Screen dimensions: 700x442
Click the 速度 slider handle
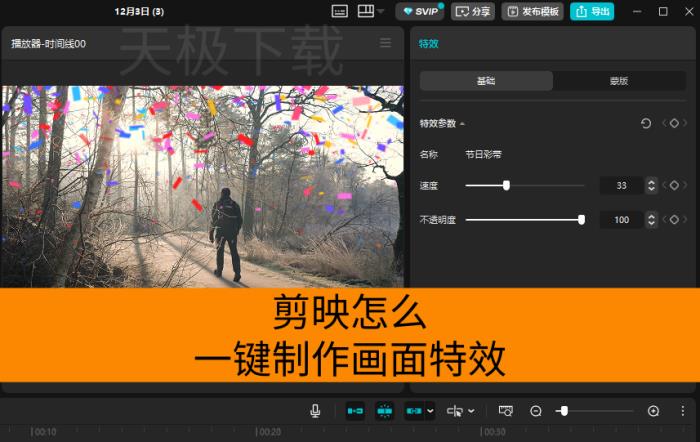pos(506,185)
